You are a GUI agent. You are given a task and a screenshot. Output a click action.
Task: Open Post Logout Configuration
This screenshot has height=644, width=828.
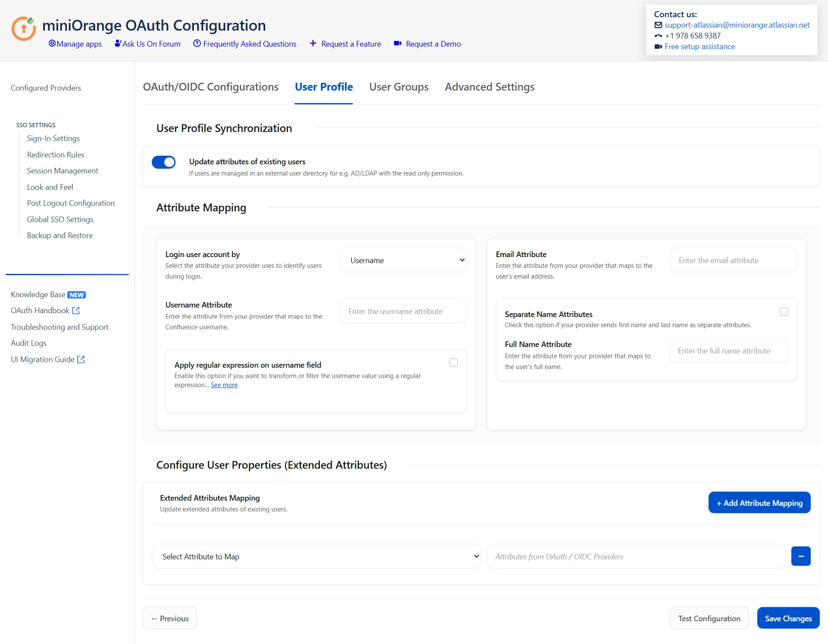[x=71, y=203]
